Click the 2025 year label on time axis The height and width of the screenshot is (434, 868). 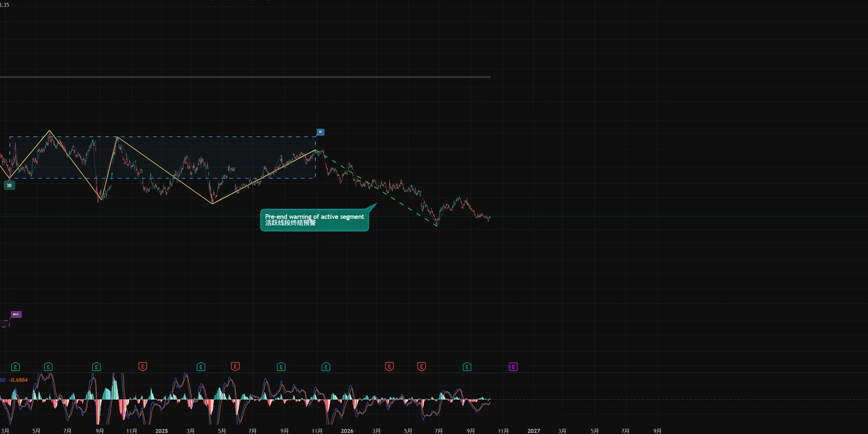pyautogui.click(x=162, y=431)
